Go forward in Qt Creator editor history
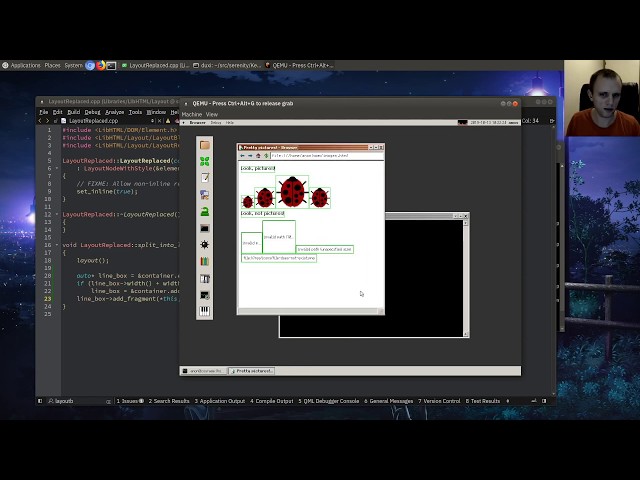 coord(47,121)
